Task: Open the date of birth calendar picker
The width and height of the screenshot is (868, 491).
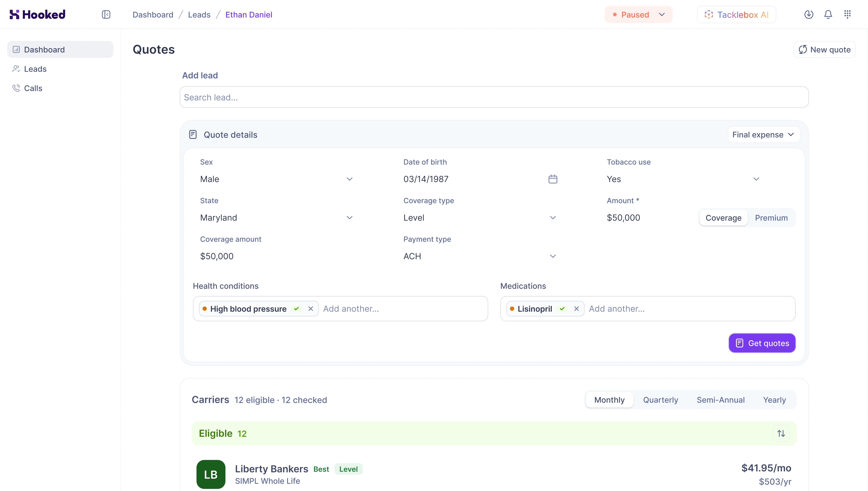Action: click(553, 179)
